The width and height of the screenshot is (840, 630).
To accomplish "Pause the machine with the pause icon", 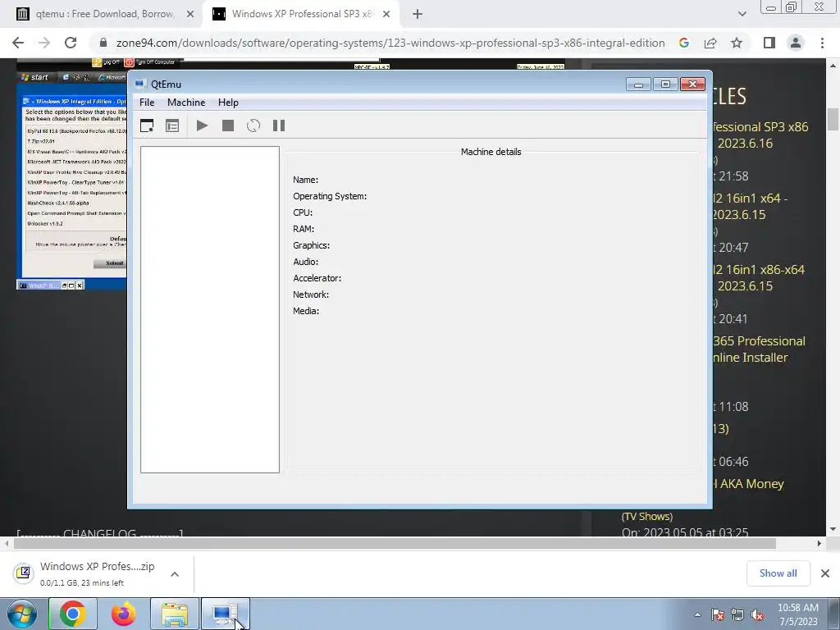I will coord(279,126).
